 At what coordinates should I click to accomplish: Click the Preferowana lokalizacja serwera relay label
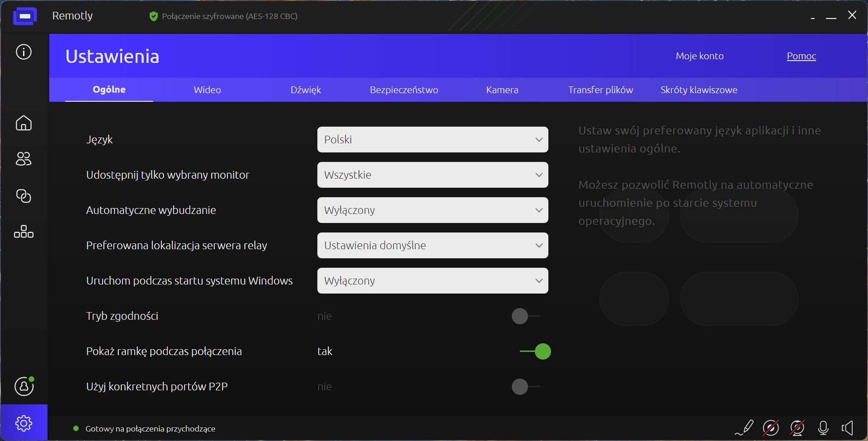(177, 246)
